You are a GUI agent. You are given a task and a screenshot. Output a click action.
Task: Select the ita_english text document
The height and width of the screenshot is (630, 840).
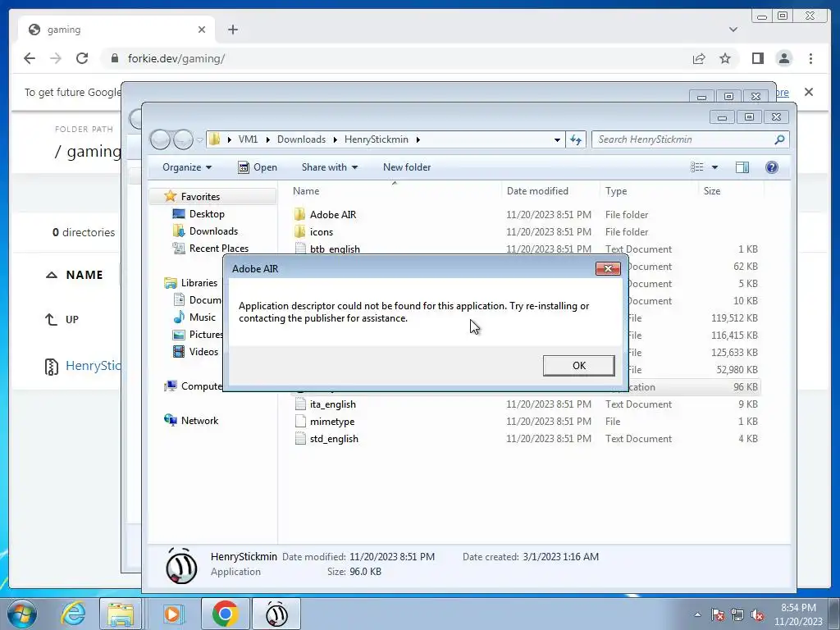click(x=332, y=404)
